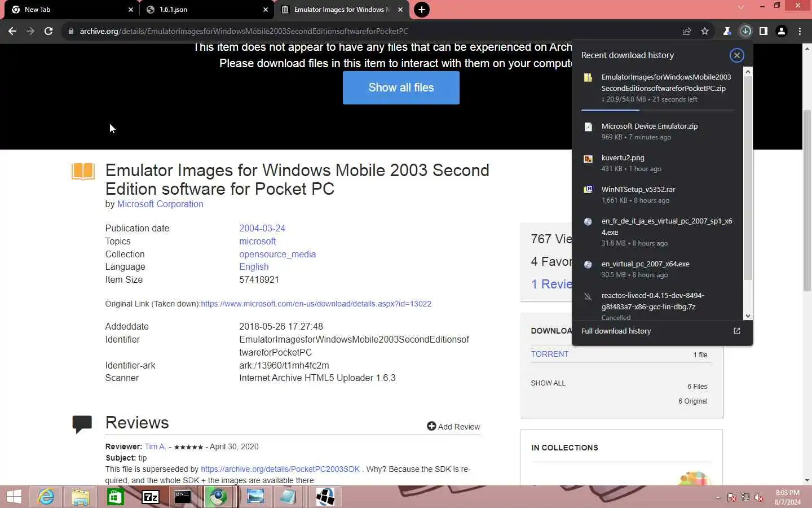Open a new tab with plus button
This screenshot has width=812, height=508.
click(x=421, y=10)
